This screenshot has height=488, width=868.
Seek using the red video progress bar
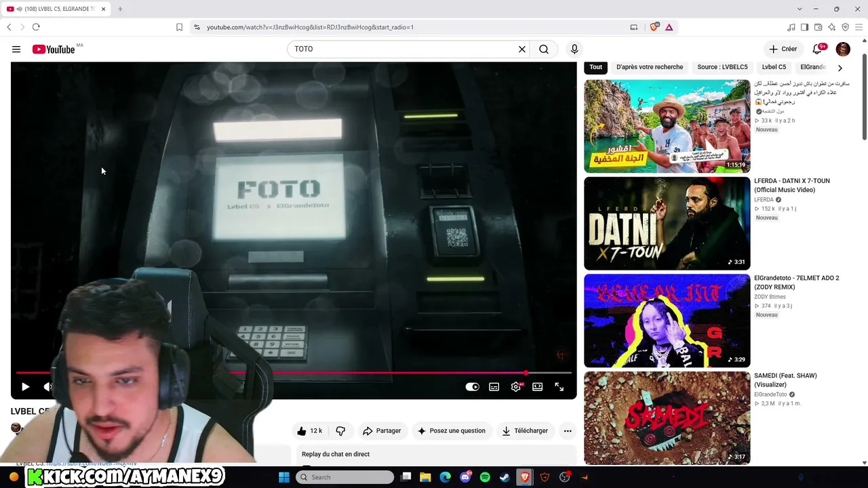click(294, 373)
